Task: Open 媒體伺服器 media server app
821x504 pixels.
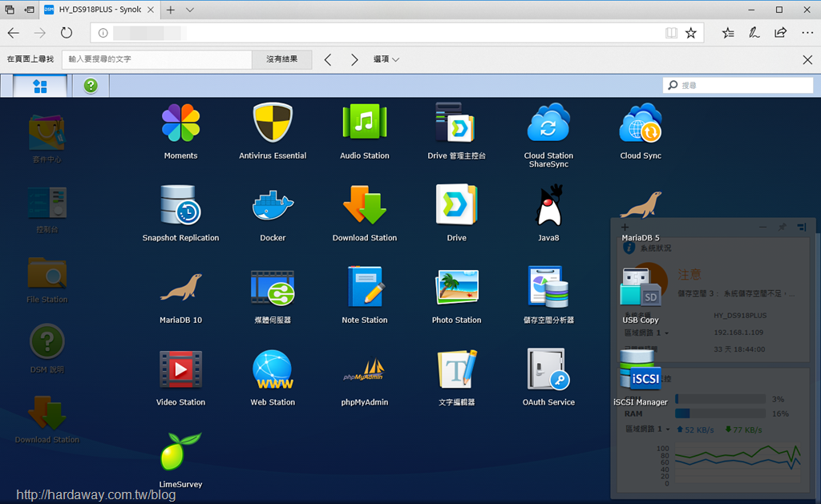Action: point(273,288)
